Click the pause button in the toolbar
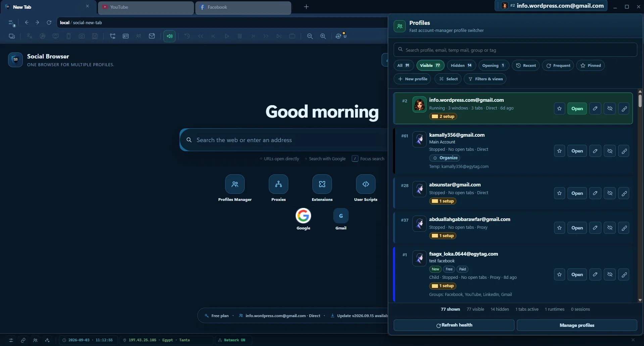 pos(240,36)
